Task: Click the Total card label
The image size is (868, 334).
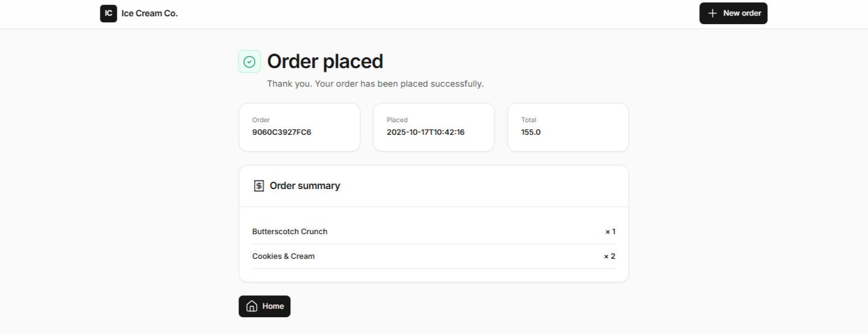Action: 528,120
